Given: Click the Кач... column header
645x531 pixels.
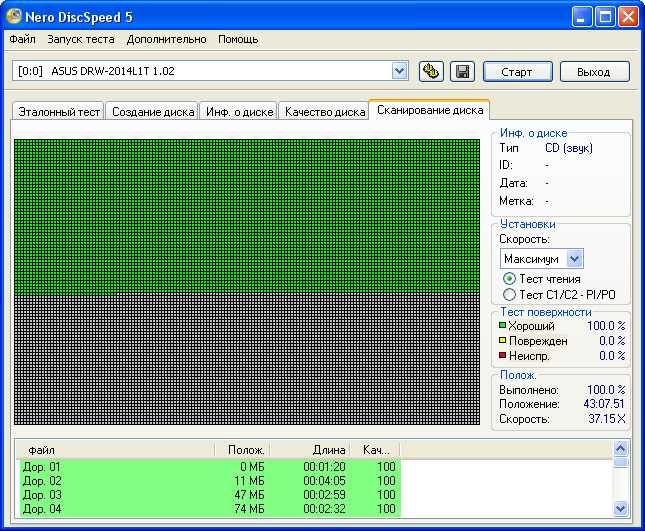Looking at the screenshot, I should [x=375, y=450].
